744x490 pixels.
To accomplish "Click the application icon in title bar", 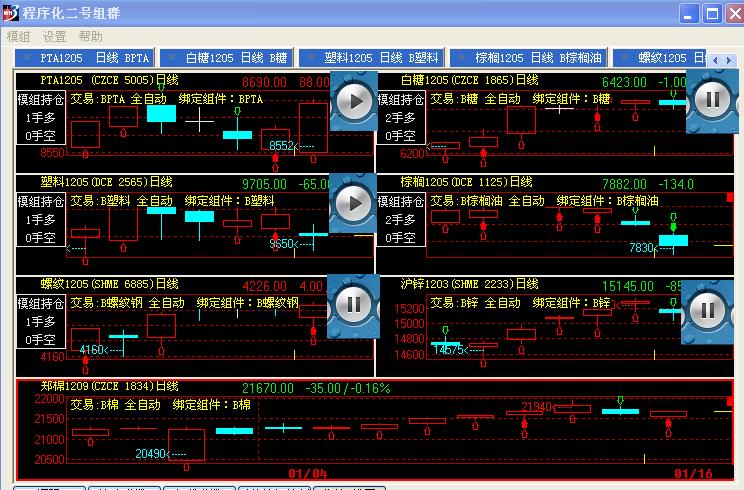I will point(11,13).
